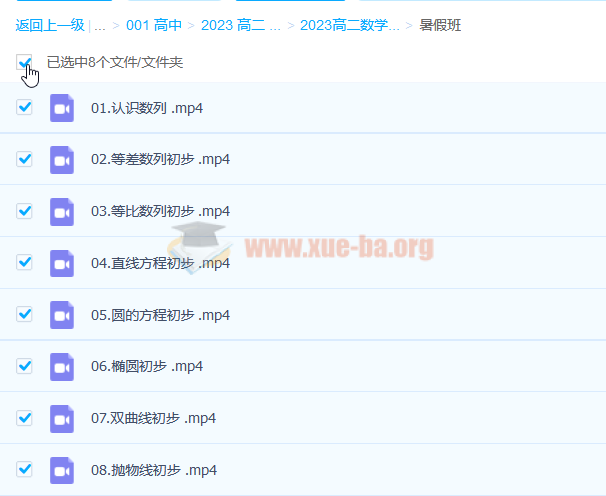This screenshot has height=496, width=606.
Task: Uncheck the 01.认识数列 file checkbox
Action: tap(25, 107)
